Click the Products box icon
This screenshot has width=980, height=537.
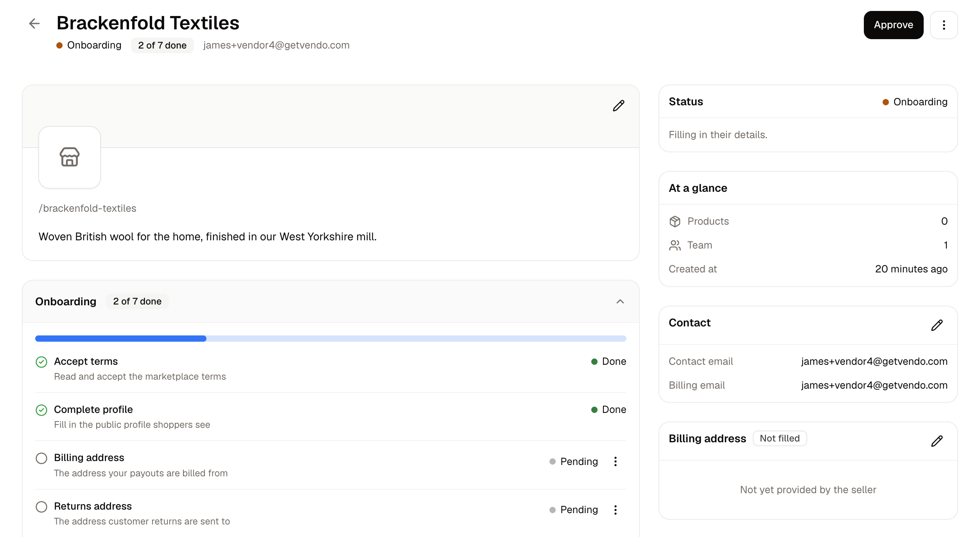coord(675,221)
